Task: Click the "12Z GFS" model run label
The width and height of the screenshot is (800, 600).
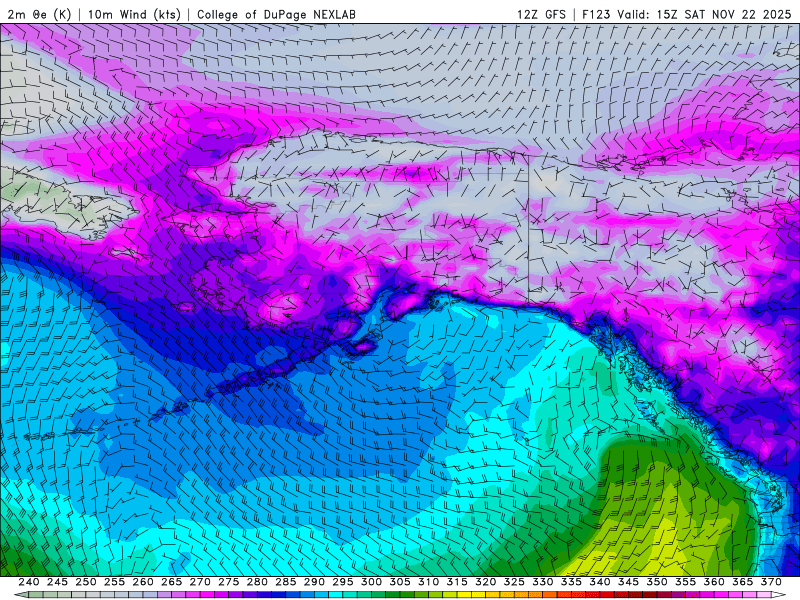Action: (541, 14)
